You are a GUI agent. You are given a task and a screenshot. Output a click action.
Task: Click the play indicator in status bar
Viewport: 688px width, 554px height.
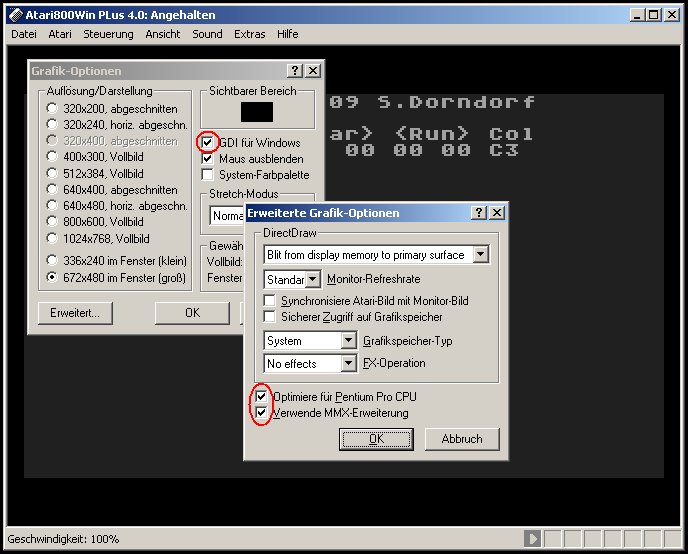coord(533,539)
